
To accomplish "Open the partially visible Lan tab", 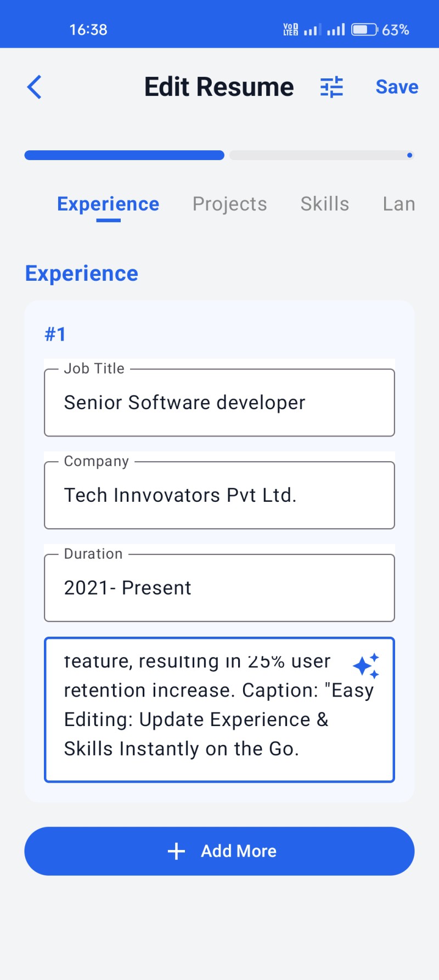I will tap(398, 204).
